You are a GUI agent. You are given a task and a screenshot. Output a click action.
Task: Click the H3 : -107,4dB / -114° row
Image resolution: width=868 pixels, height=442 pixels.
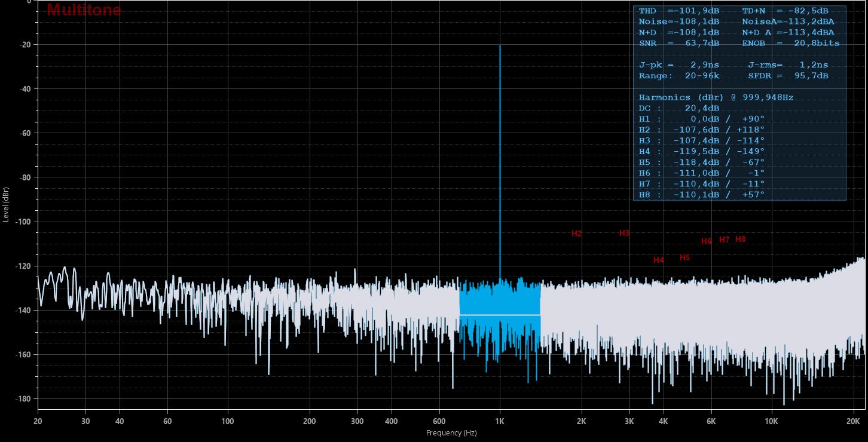(702, 141)
